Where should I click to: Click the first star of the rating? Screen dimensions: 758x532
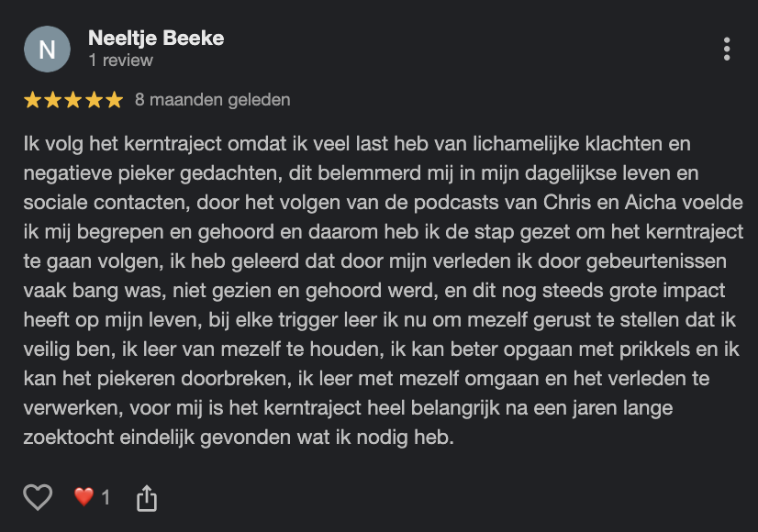click(x=32, y=100)
